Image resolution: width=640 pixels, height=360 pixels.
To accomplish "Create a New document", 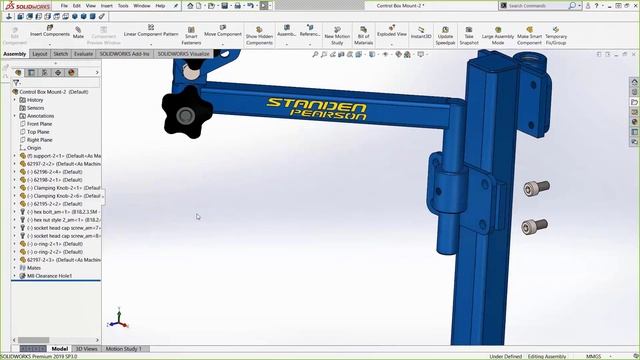I will [x=199, y=6].
